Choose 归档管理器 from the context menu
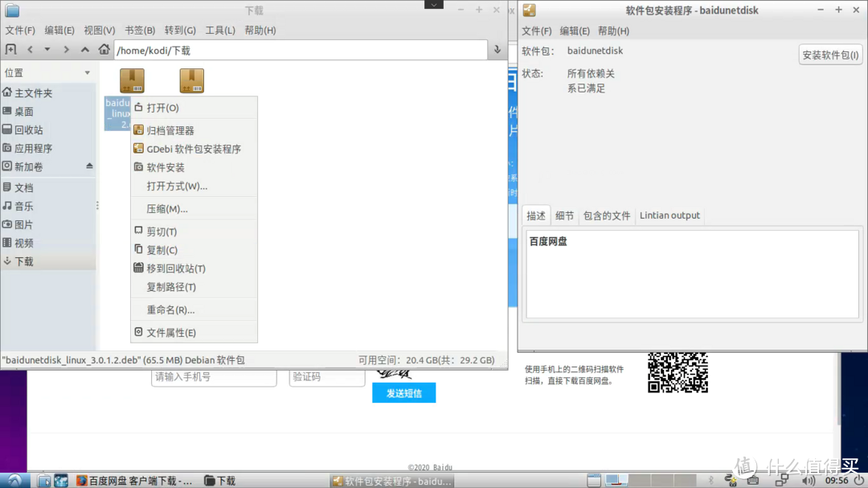 click(194, 130)
